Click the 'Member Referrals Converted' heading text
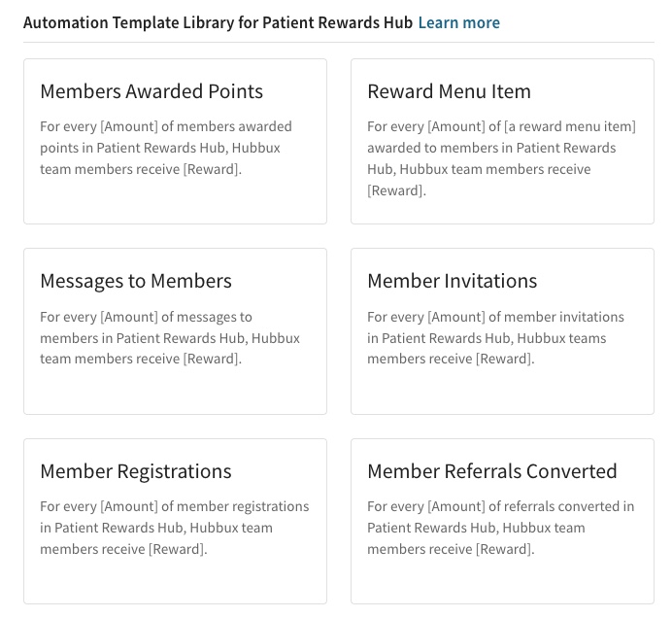The width and height of the screenshot is (672, 618). point(492,471)
